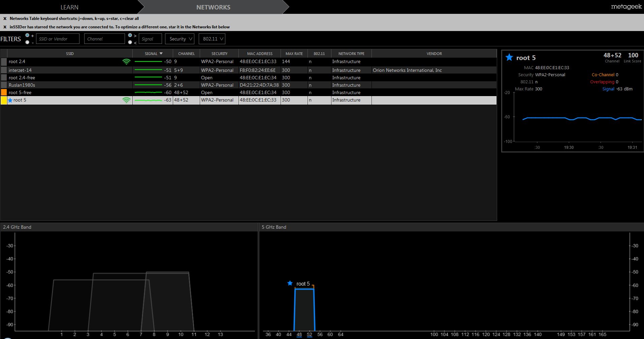
Task: Dismiss the keyboard shortcuts hint message
Action: [x=5, y=19]
